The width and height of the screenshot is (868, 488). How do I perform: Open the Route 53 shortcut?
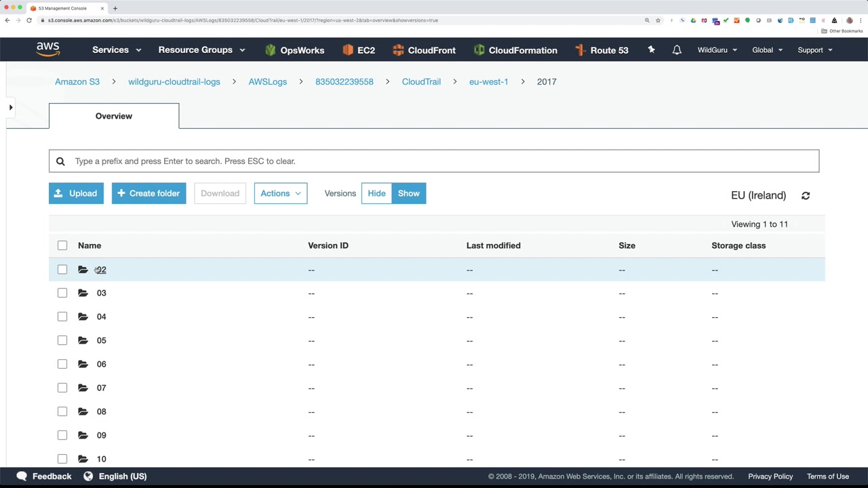click(x=601, y=50)
